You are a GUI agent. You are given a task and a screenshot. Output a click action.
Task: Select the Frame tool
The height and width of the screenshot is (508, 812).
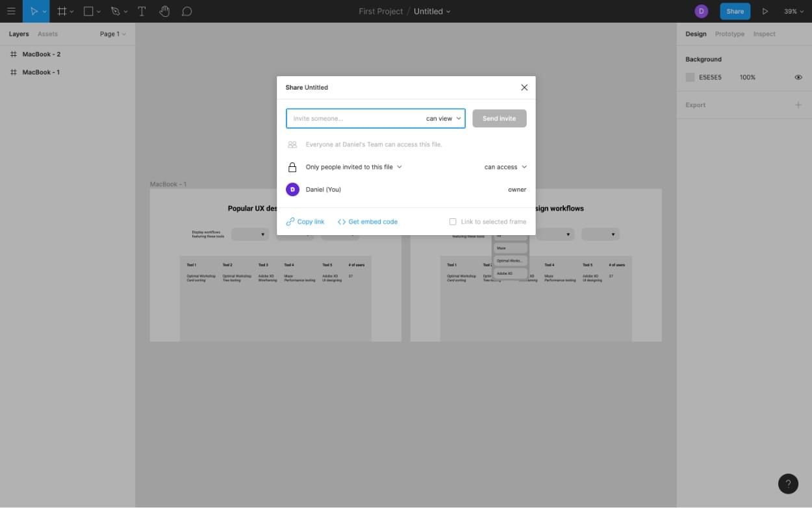point(62,11)
